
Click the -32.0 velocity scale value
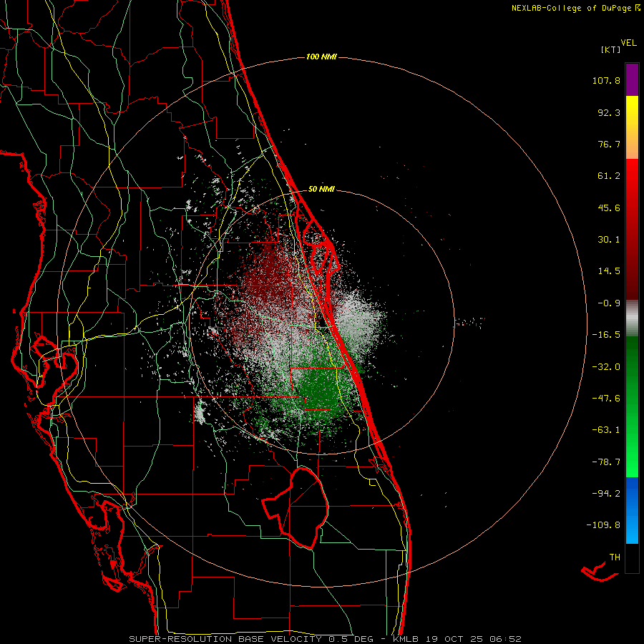[606, 367]
